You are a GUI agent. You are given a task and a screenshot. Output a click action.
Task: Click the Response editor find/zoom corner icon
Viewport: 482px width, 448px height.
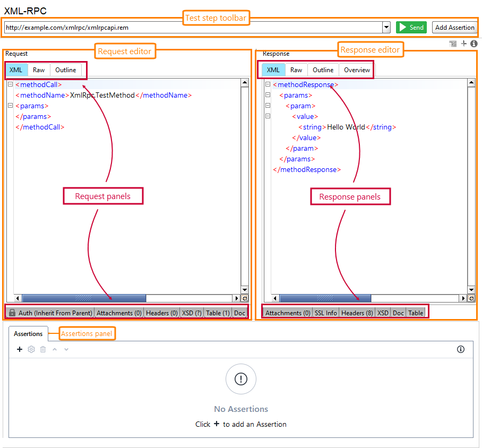[x=471, y=298]
